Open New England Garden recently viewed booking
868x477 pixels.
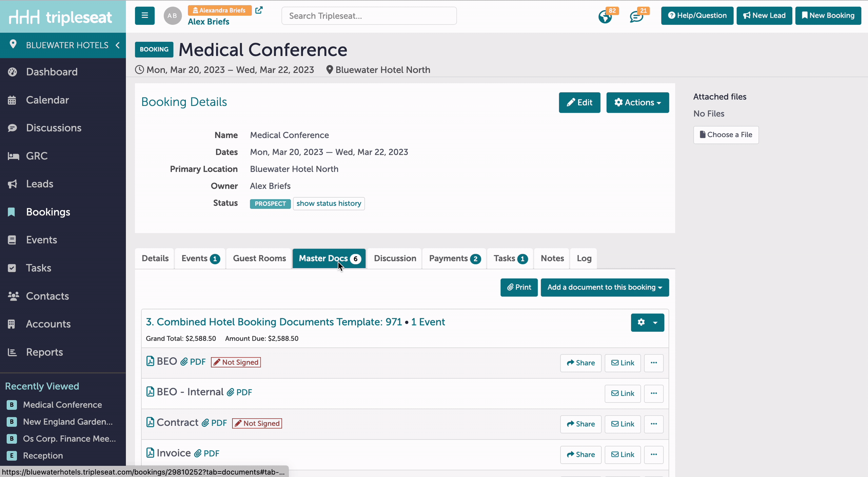click(68, 422)
